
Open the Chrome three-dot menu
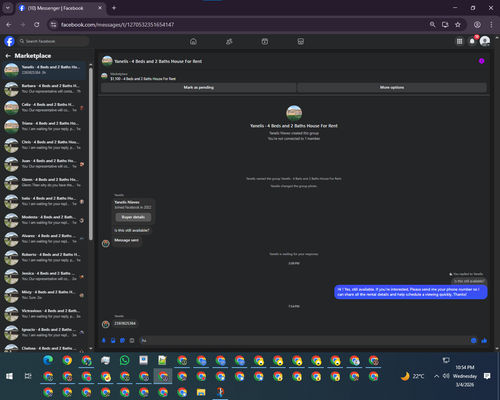point(491,25)
